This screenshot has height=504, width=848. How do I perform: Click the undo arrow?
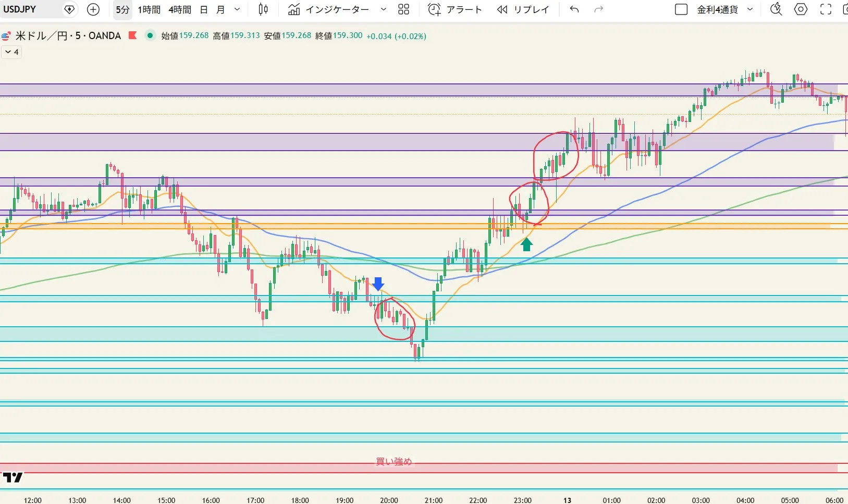[x=574, y=9]
